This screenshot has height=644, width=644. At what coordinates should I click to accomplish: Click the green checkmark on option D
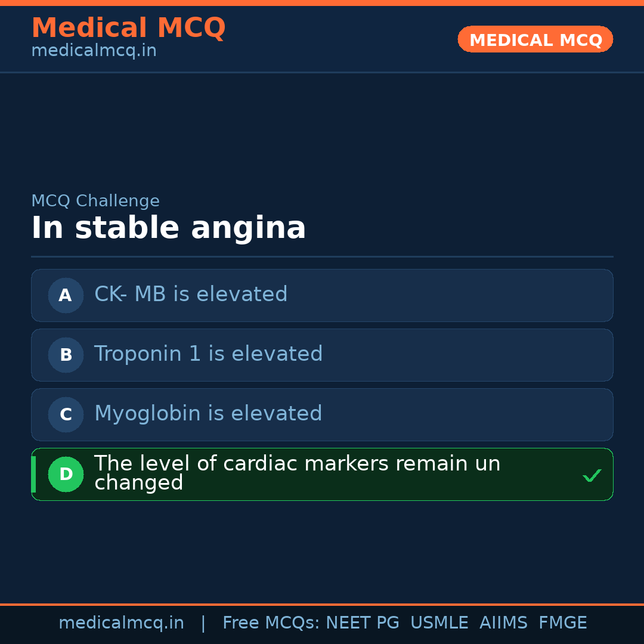point(592,475)
